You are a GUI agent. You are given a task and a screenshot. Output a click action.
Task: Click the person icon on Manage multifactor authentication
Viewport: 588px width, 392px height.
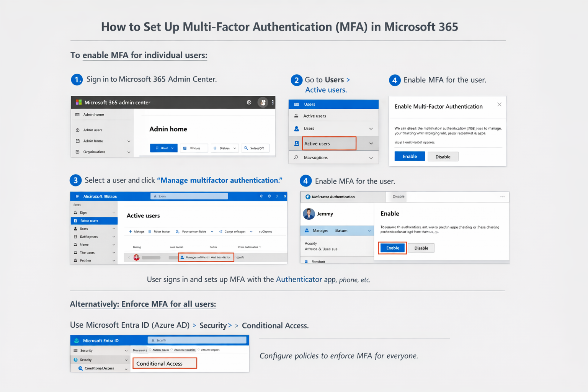pos(182,257)
